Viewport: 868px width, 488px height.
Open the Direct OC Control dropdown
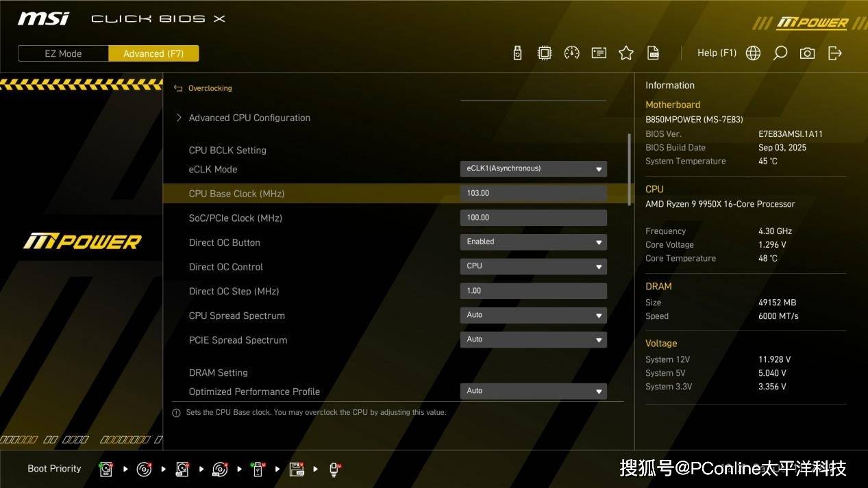[533, 266]
